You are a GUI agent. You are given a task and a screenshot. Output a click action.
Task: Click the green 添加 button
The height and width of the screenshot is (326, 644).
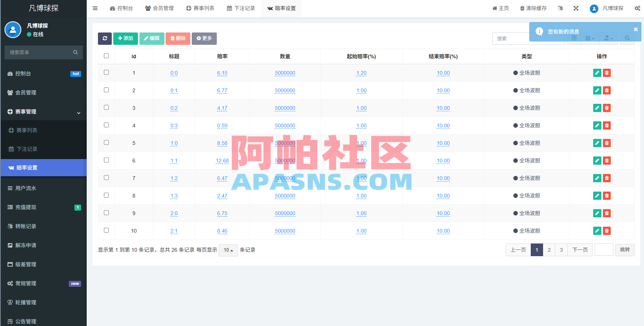(126, 38)
